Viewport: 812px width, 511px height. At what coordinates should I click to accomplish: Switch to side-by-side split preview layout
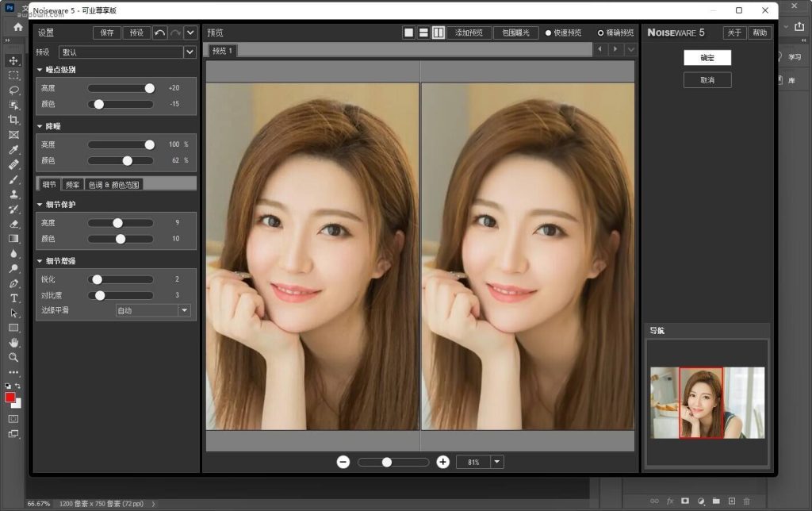click(x=439, y=33)
